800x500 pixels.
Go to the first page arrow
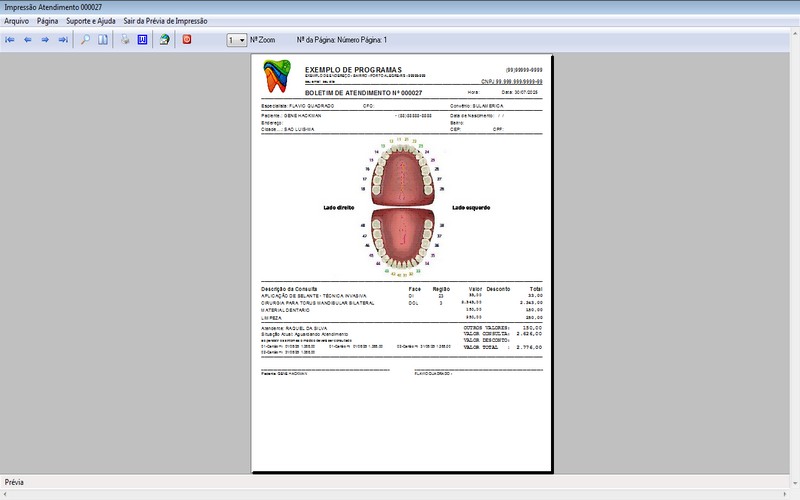click(x=10, y=40)
